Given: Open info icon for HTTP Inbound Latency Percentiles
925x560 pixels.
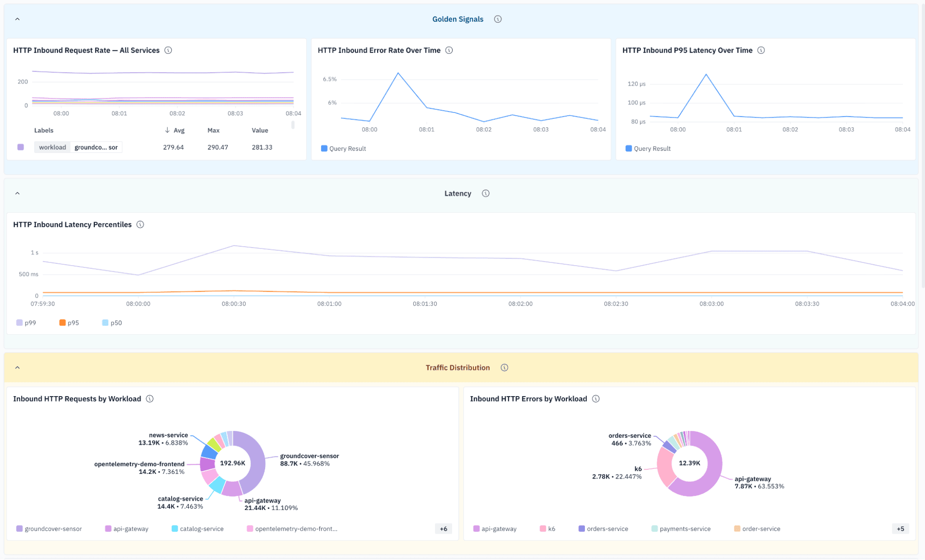Looking at the screenshot, I should tap(140, 224).
